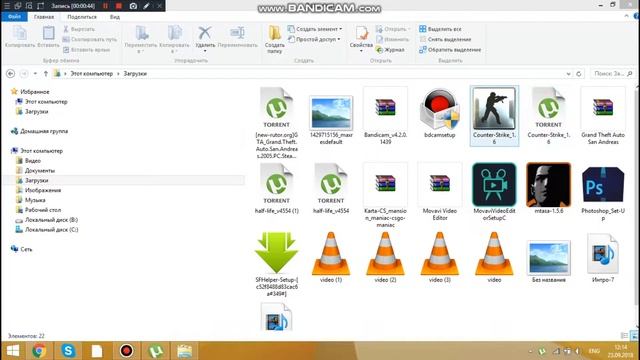Viewport: 640px width, 360px height.
Task: Open the Файл menu tab
Action: [x=14, y=17]
